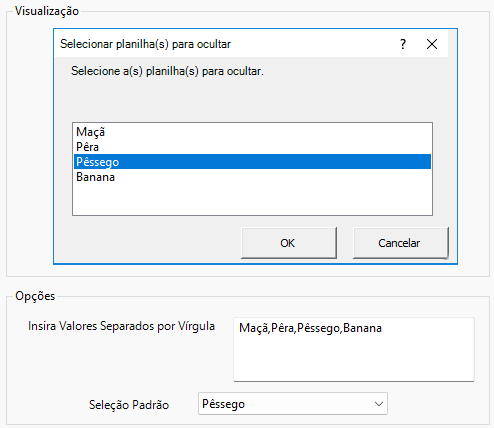Click the highlighted Pêssego list row
Image resolution: width=494 pixels, height=428 pixels.
252,162
